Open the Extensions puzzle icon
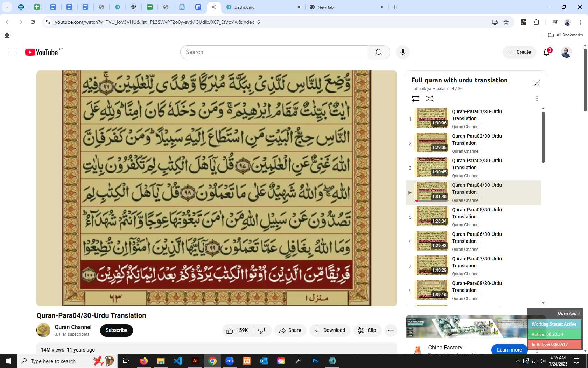The image size is (588, 368). pyautogui.click(x=536, y=22)
